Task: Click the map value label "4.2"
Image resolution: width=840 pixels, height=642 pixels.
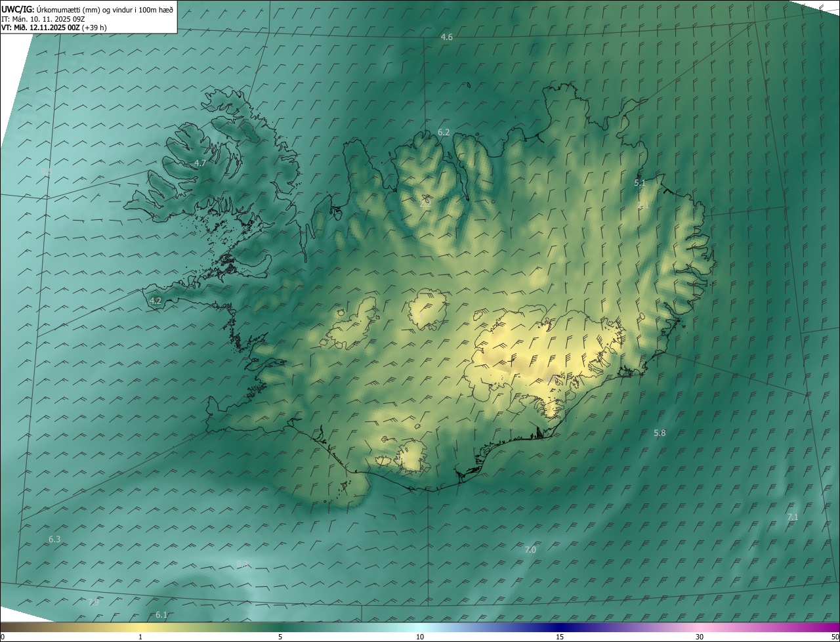Action: [x=156, y=301]
